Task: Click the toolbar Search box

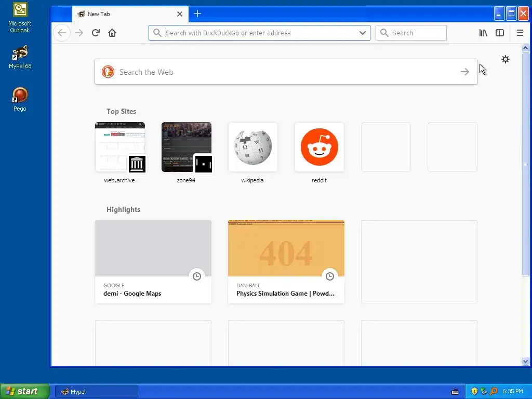Action: 411,33
